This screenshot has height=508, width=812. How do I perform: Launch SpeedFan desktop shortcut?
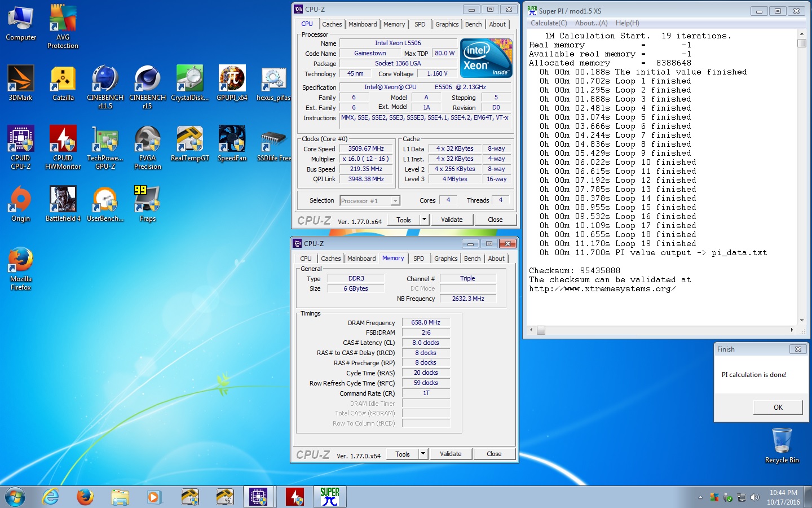pyautogui.click(x=232, y=143)
